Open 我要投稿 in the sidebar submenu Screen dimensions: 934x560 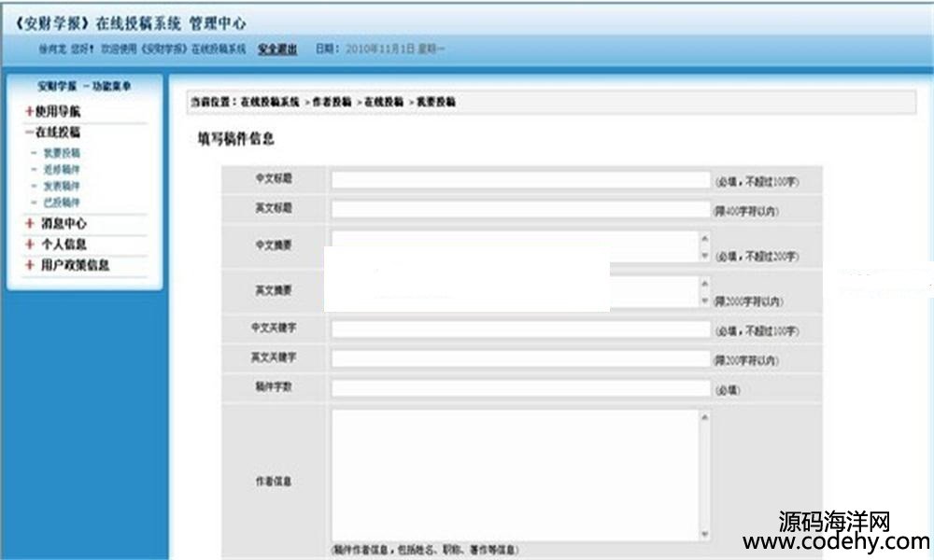(62, 153)
